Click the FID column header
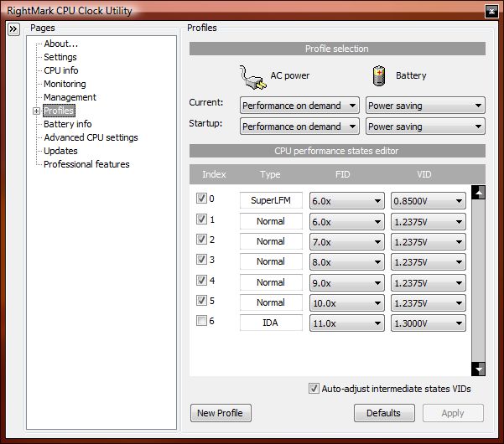Viewport: 504px width, 444px height. (x=342, y=174)
